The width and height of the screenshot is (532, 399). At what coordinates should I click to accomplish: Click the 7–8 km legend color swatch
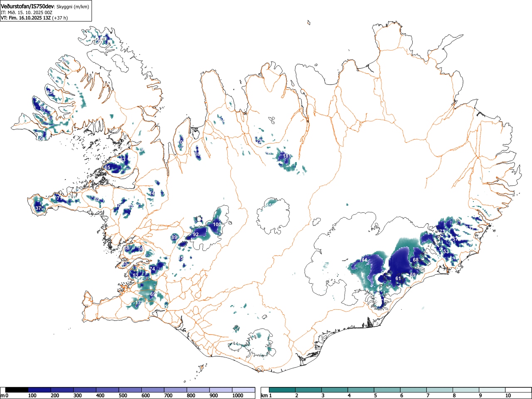(440, 390)
